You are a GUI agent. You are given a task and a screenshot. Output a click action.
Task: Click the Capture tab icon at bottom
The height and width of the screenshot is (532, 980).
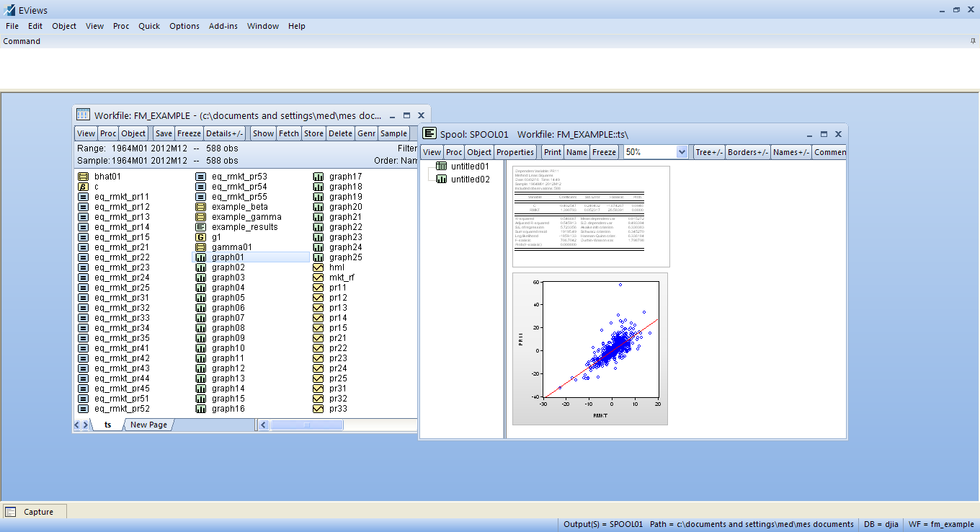pos(11,512)
